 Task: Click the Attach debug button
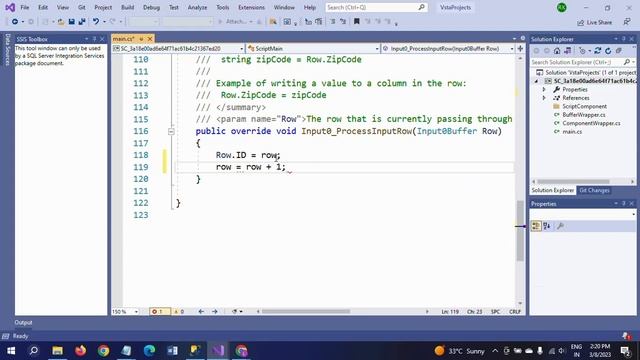click(236, 22)
